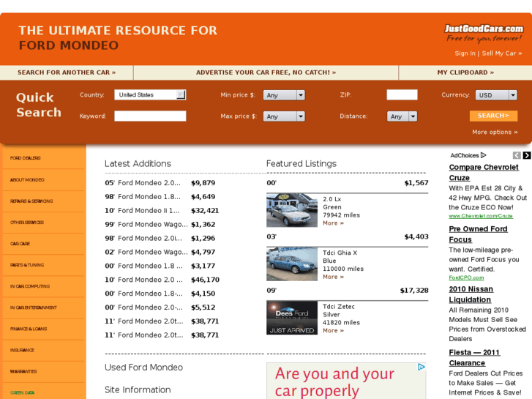The width and height of the screenshot is (532, 399).
Task: Click Sell My Car link
Action: pos(502,53)
